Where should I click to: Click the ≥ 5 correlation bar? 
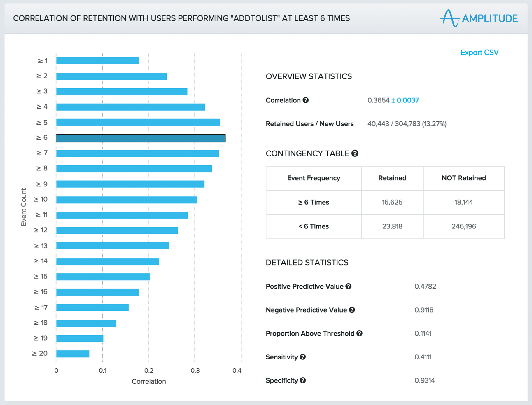tap(138, 122)
